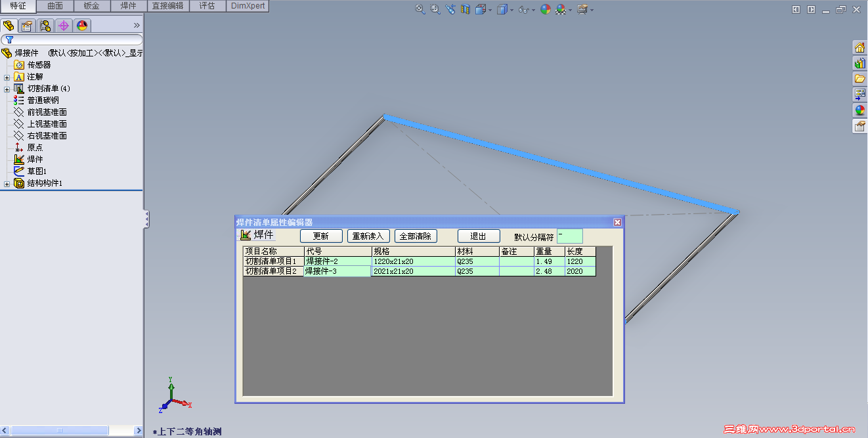The height and width of the screenshot is (438, 868).
Task: Open the ConfigurationManager tab icon
Action: pos(45,26)
